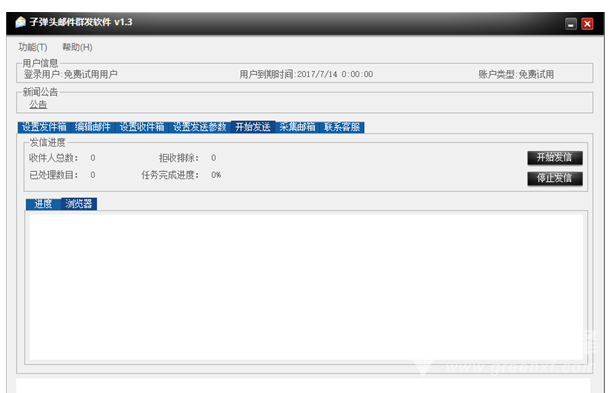This screenshot has height=393, width=614.
Task: Switch to the 编辑邮件 tab
Action: (x=93, y=127)
